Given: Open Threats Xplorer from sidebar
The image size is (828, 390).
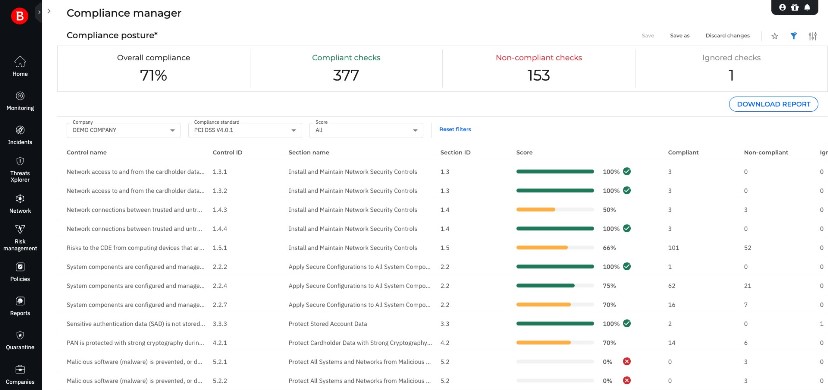Looking at the screenshot, I should pos(20,169).
